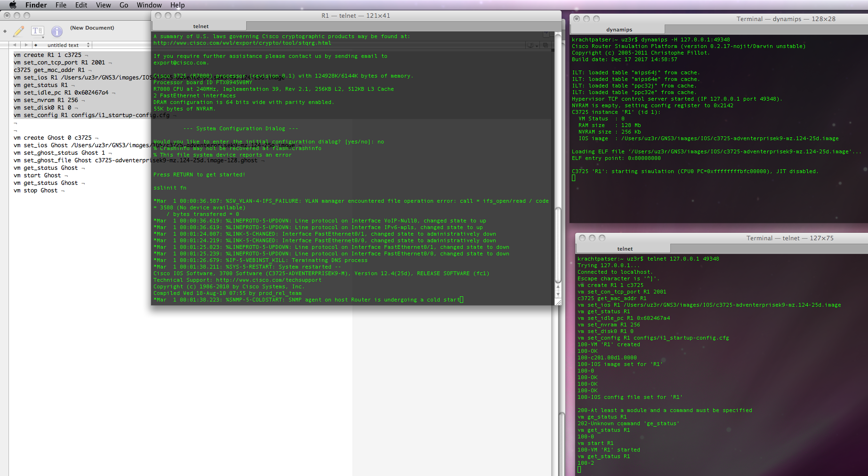Open the Apple menu
The image size is (868, 476).
click(x=13, y=5)
